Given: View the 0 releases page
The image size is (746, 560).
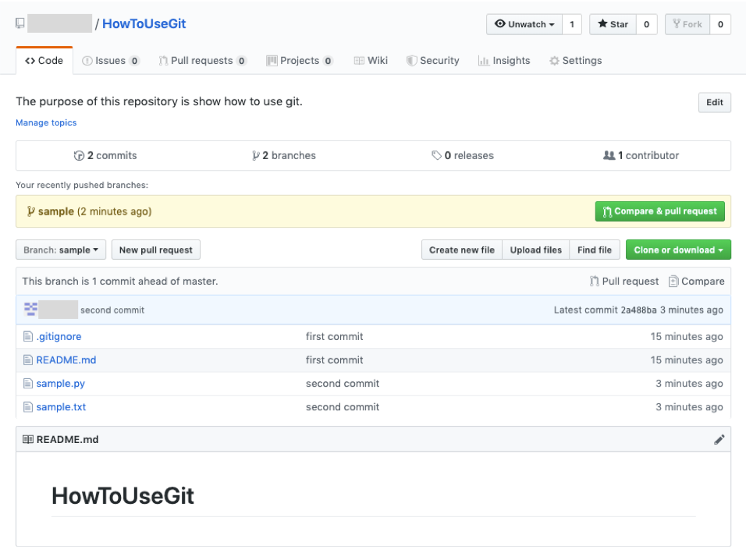Looking at the screenshot, I should pos(463,155).
